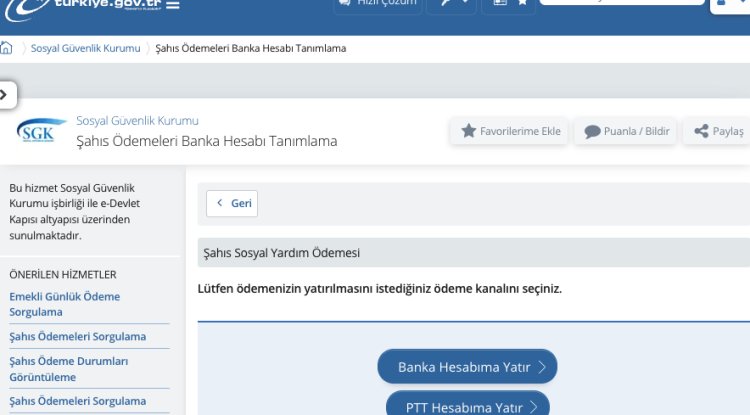Viewport: 750px width, 415px height.
Task: Click the home icon in the breadcrumb
Action: click(x=6, y=48)
